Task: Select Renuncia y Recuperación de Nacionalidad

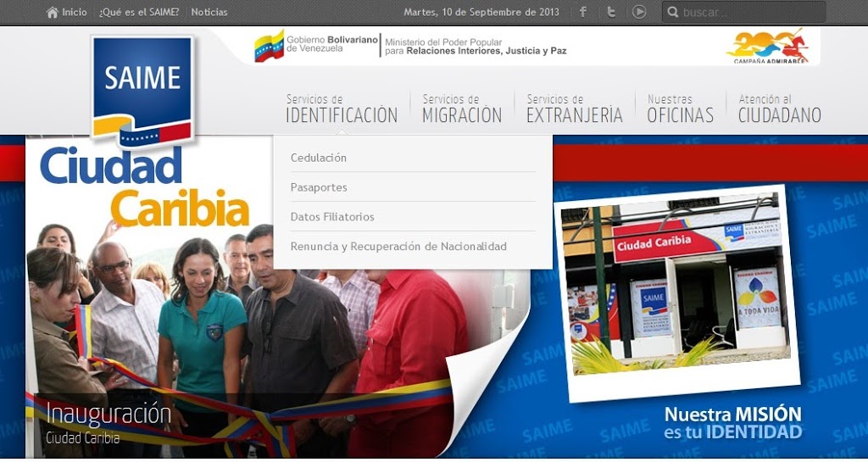Action: [398, 247]
